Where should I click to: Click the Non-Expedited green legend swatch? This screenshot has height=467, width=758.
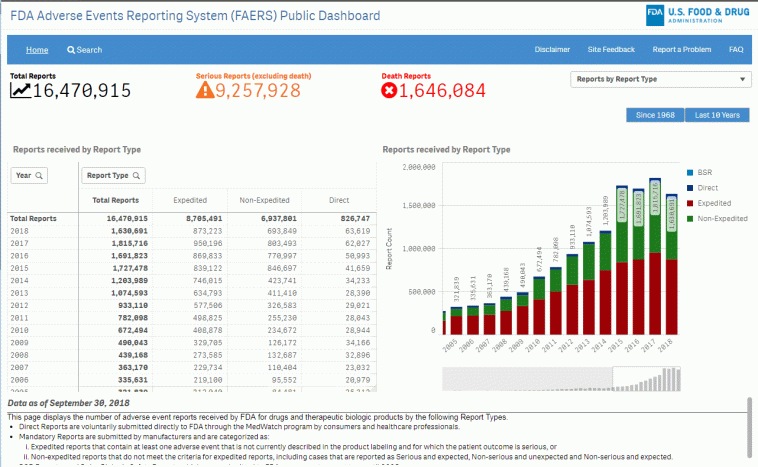[689, 218]
